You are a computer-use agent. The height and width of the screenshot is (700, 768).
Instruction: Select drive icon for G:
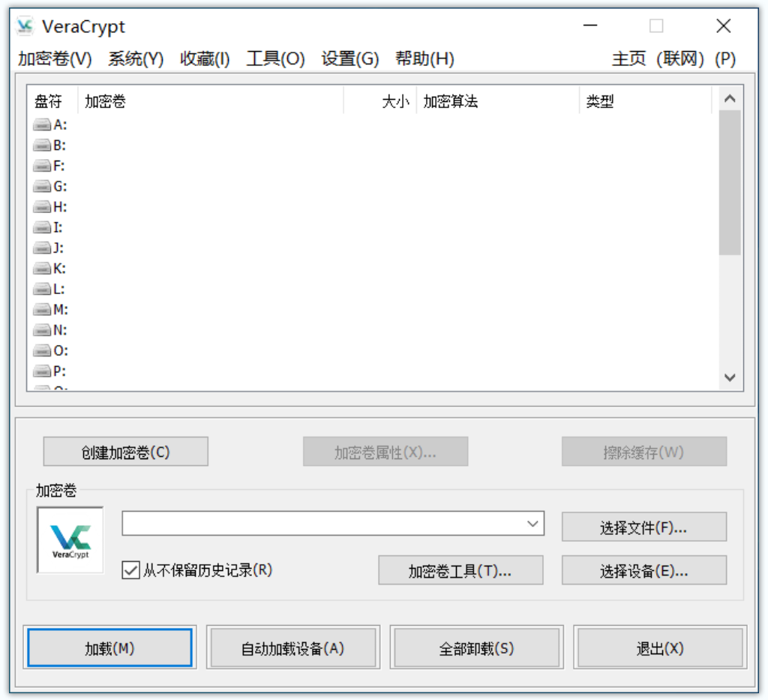pyautogui.click(x=42, y=187)
